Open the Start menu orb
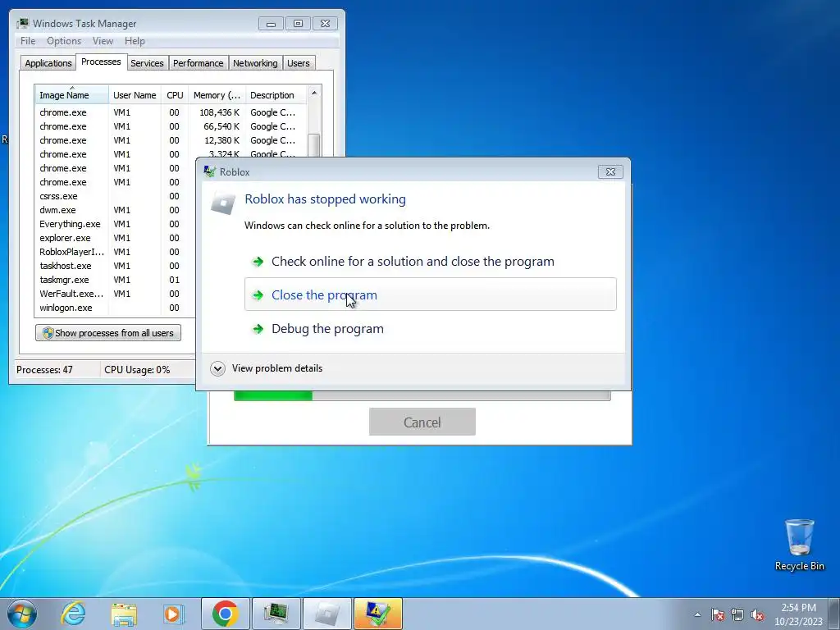This screenshot has height=630, width=840. coord(22,614)
